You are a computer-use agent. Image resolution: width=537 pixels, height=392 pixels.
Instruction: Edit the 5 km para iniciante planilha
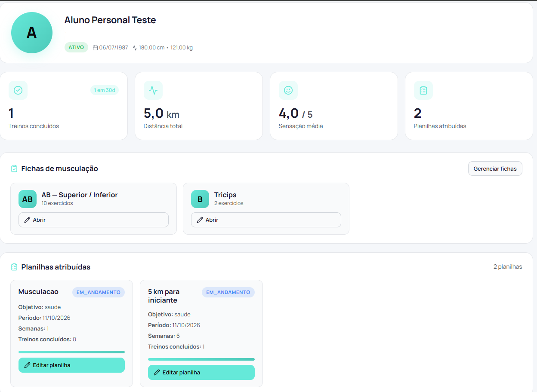[201, 372]
